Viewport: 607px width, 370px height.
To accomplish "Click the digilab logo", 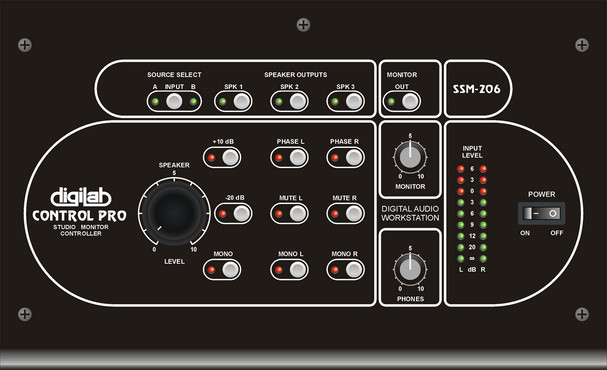I will click(81, 197).
